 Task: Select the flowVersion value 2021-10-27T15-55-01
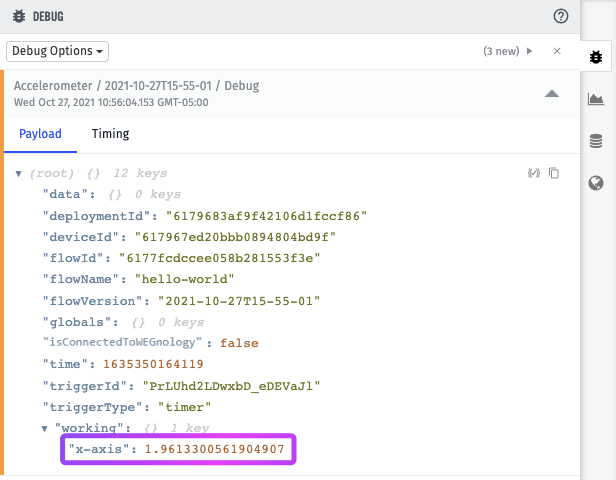[x=239, y=301]
